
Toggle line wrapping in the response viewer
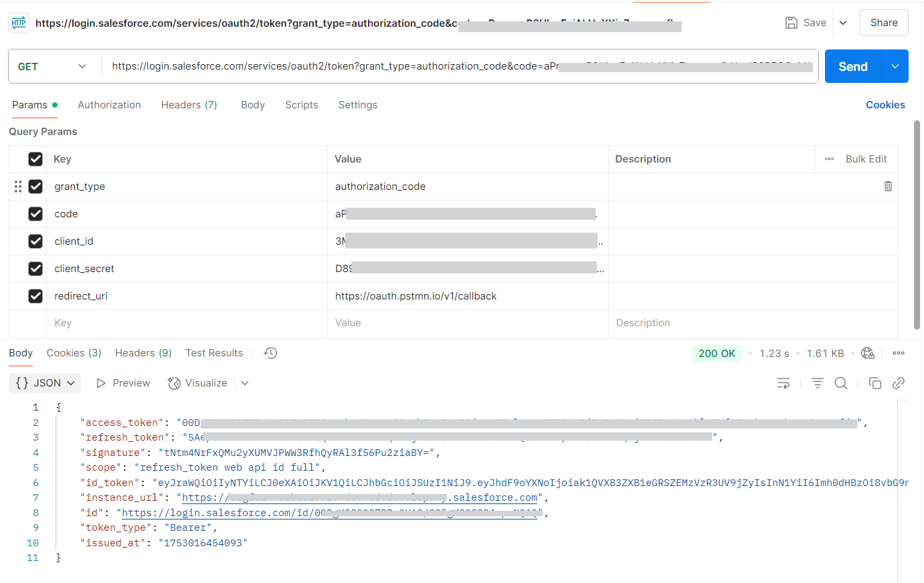783,382
